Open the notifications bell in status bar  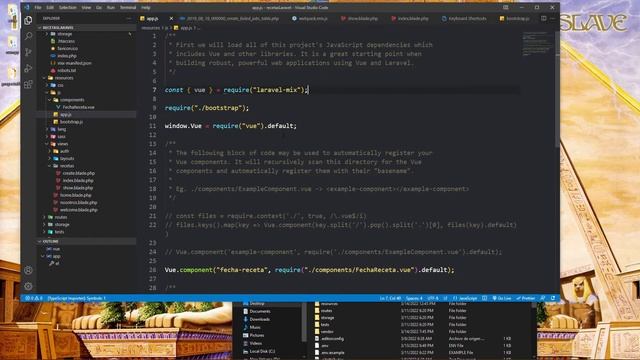[x=553, y=298]
